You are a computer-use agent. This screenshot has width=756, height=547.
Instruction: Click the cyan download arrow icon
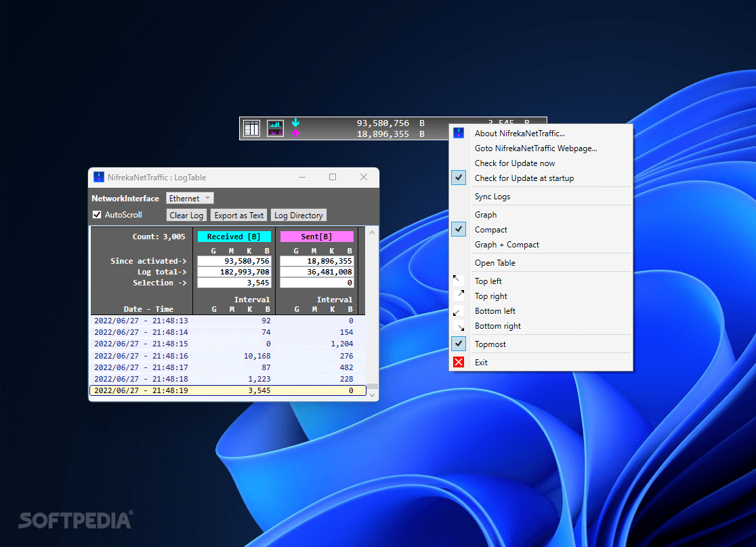click(x=295, y=123)
